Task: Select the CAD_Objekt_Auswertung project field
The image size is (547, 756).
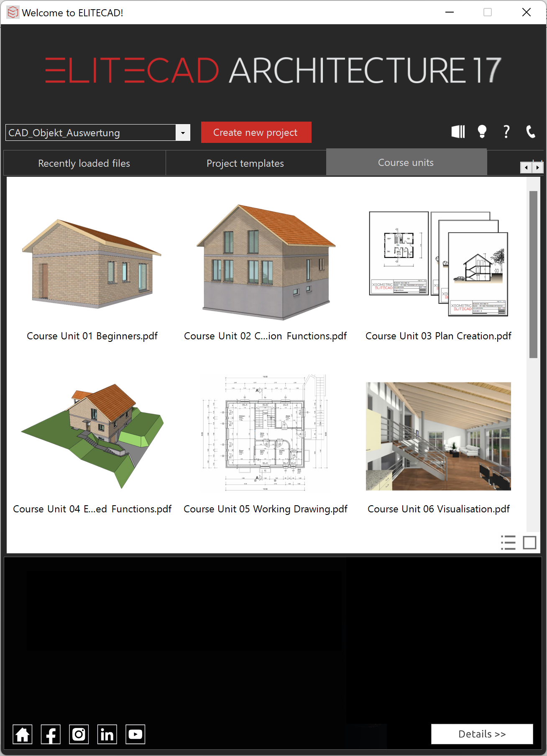Action: [x=91, y=133]
